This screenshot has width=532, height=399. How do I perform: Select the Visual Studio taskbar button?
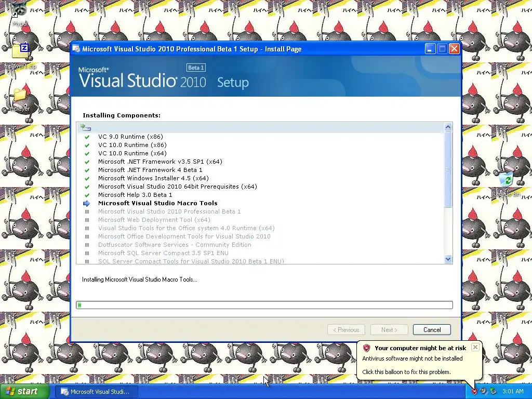96,392
